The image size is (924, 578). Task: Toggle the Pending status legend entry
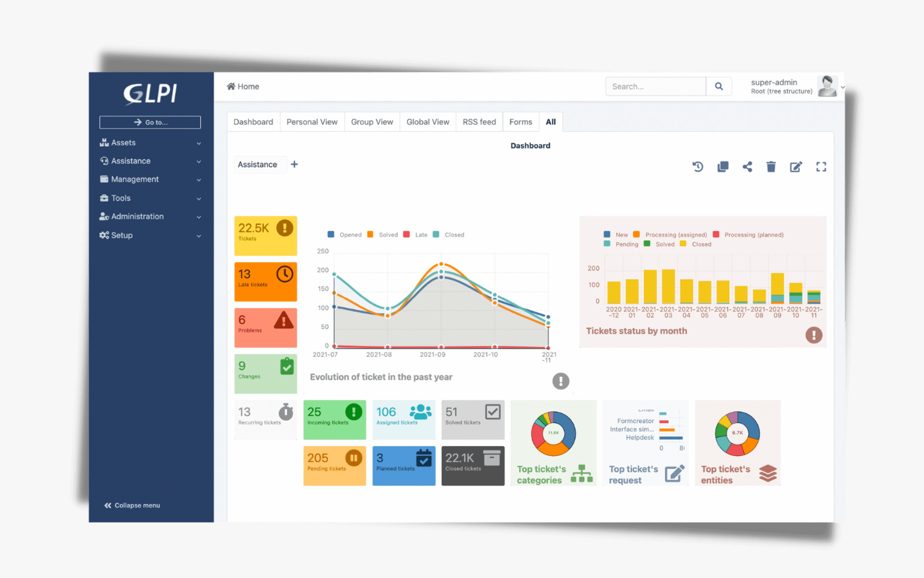[x=621, y=244]
